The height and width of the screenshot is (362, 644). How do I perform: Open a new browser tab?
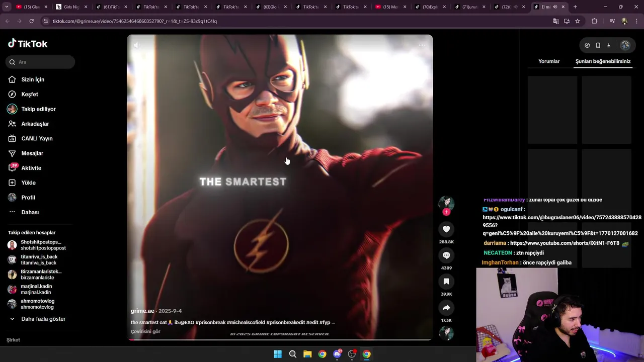click(575, 7)
